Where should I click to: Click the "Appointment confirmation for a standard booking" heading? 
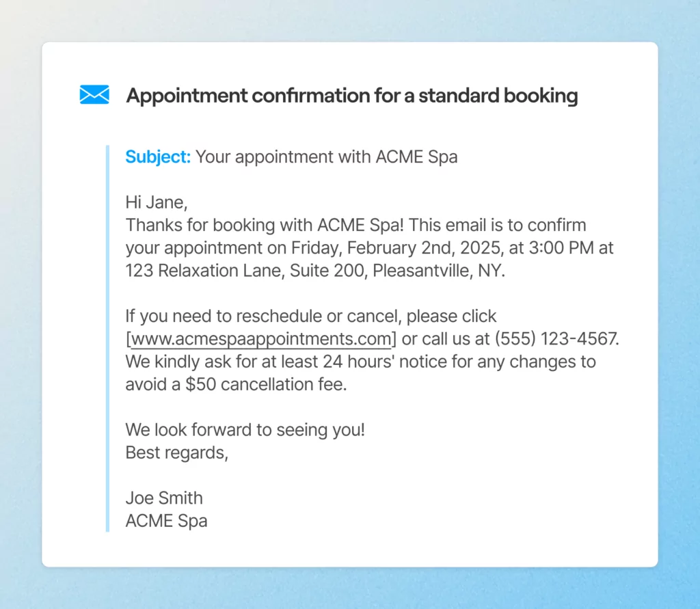click(x=351, y=96)
